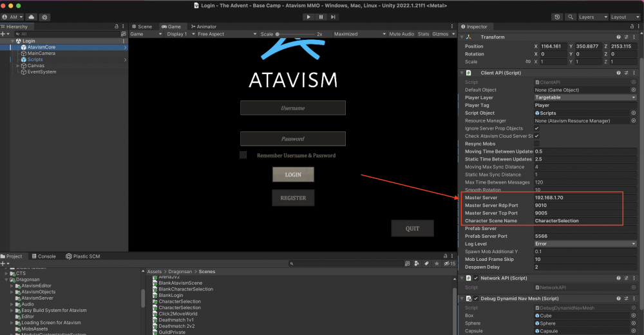Open the Player Layer dropdown
644x335 pixels.
[x=585, y=97]
